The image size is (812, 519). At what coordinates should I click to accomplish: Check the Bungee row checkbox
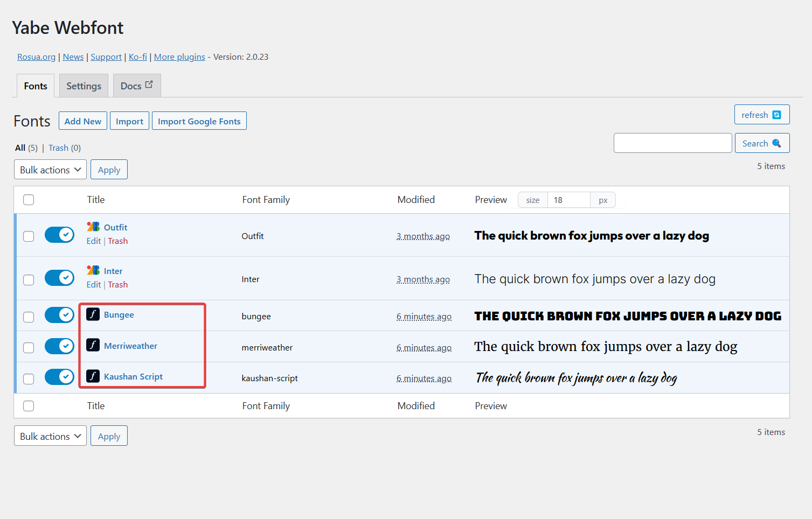click(x=29, y=317)
